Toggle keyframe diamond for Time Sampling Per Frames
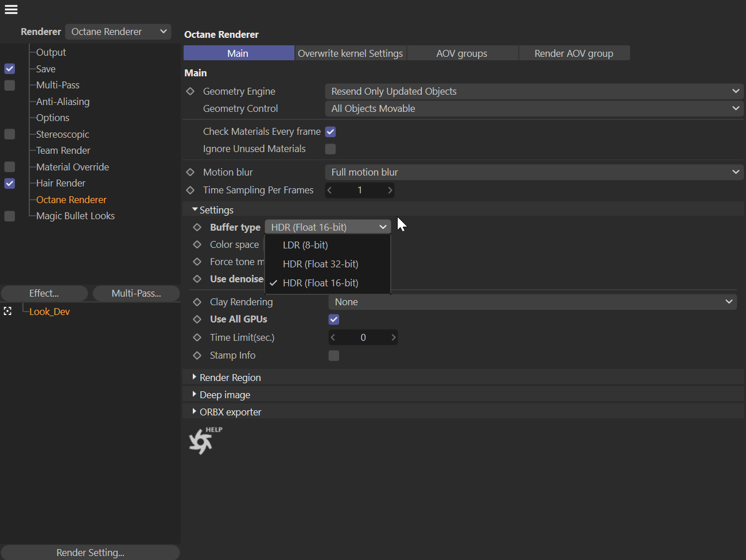The width and height of the screenshot is (746, 560). (x=191, y=190)
